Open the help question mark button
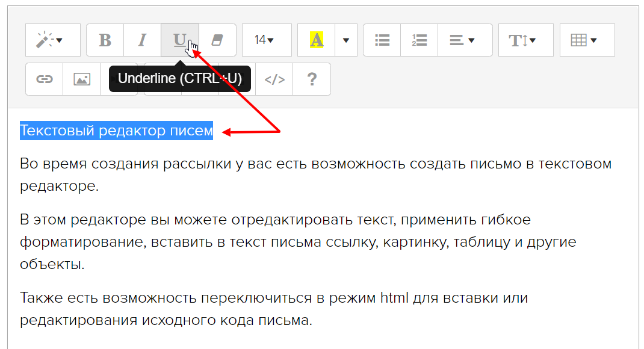Viewport: 644px width, 349px height. 312,79
